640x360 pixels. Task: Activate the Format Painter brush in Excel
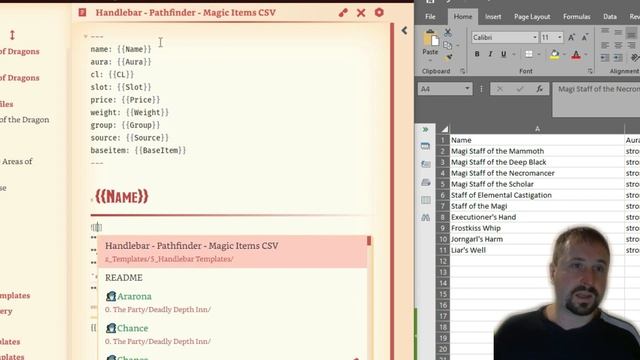point(448,57)
